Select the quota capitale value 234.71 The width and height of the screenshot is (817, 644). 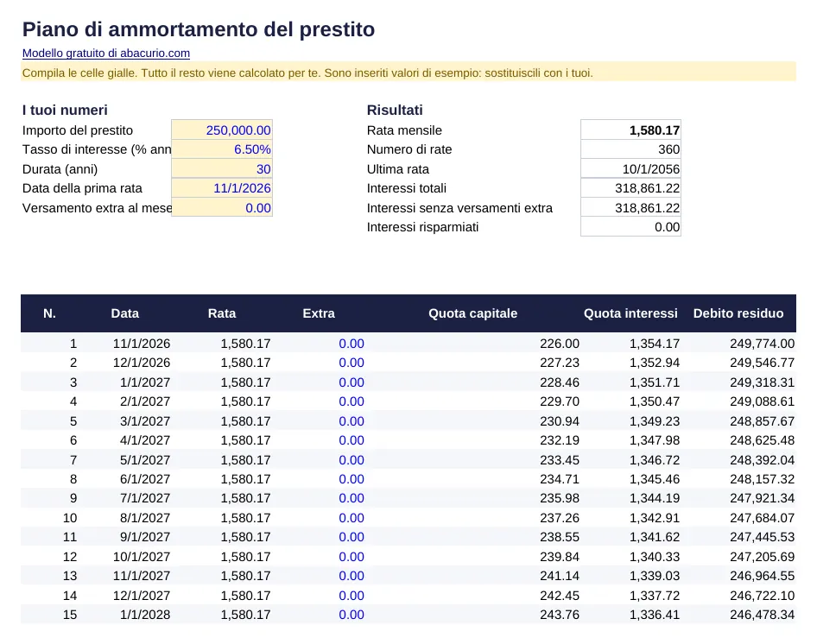pyautogui.click(x=560, y=479)
